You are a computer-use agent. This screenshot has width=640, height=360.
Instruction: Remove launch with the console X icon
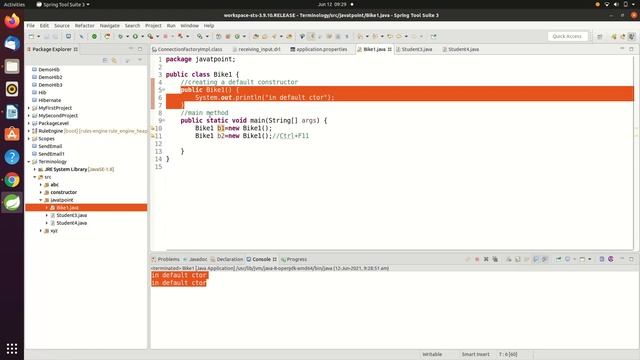point(486,259)
